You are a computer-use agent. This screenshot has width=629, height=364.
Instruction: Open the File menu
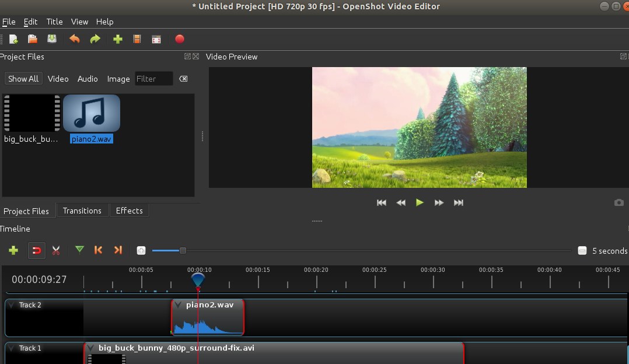click(x=8, y=22)
